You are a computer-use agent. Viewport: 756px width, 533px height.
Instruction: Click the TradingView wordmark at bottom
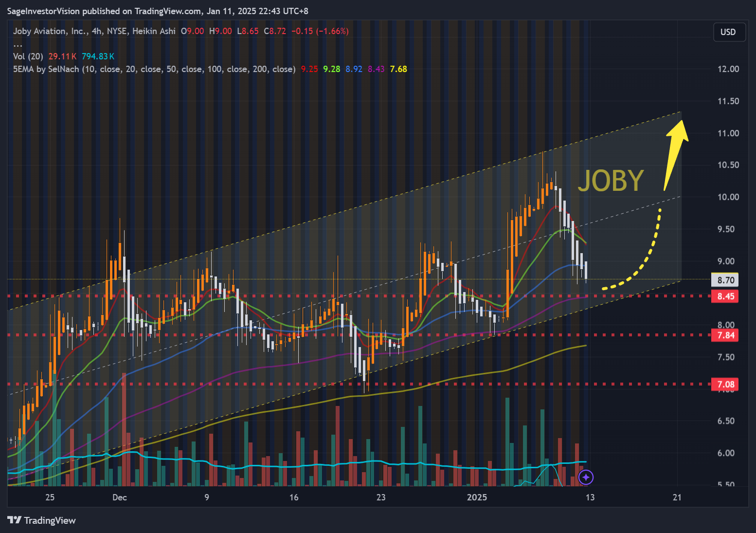50,520
